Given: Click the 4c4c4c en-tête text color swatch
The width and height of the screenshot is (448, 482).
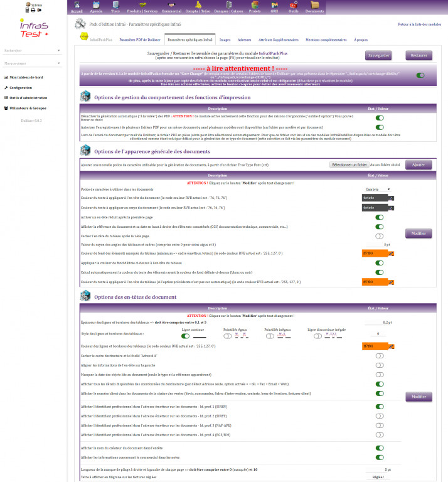Looking at the screenshot, I should pos(375,198).
